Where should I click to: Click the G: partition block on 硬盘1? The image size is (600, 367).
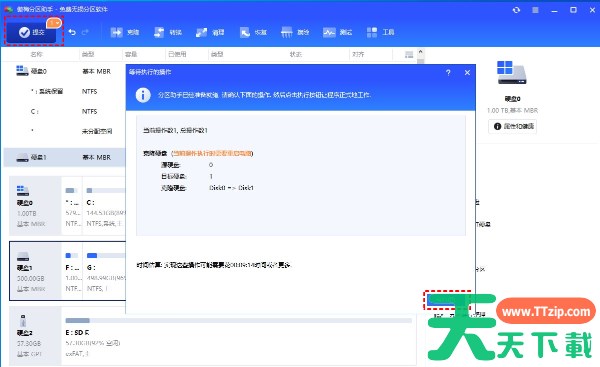click(104, 271)
